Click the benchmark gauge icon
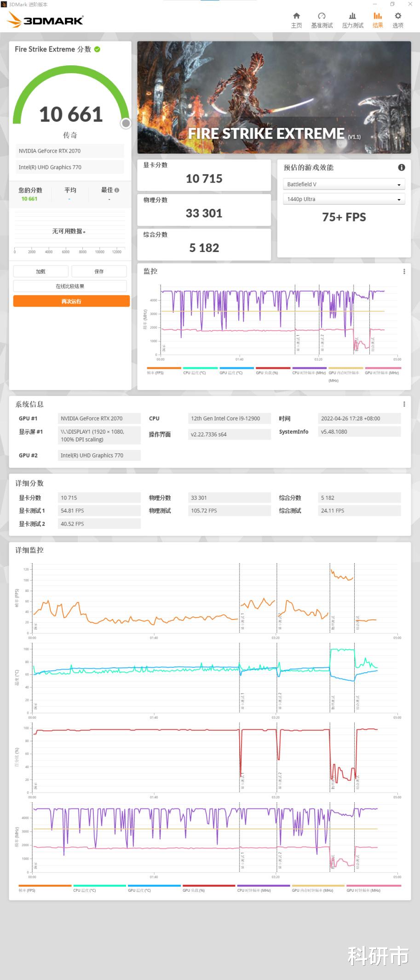This screenshot has height=980, width=420. [x=322, y=16]
